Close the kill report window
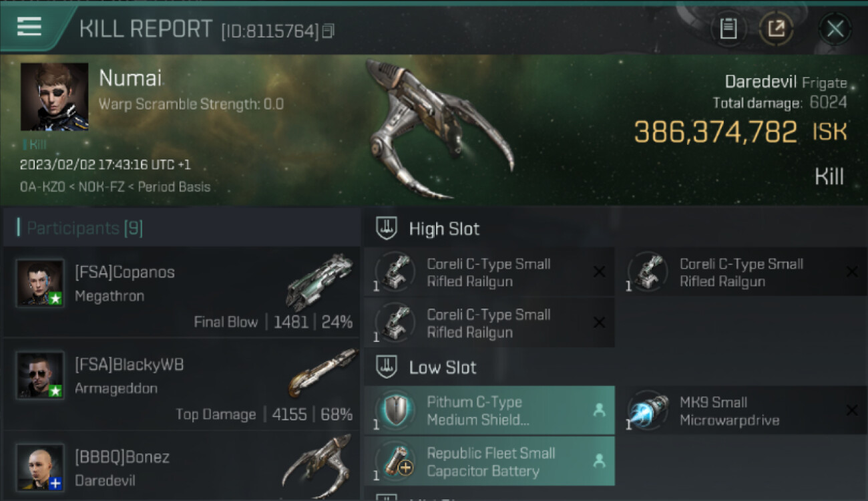 [x=835, y=29]
